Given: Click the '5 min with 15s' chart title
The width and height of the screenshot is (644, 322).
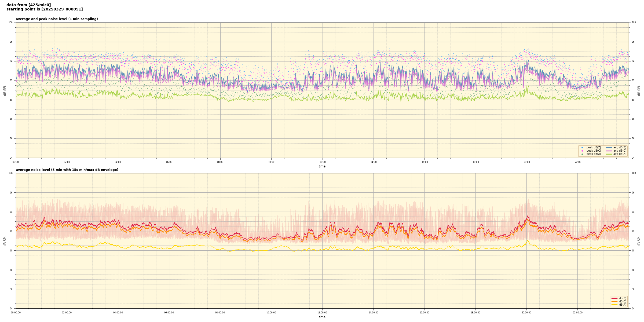Looking at the screenshot, I should tap(67, 170).
